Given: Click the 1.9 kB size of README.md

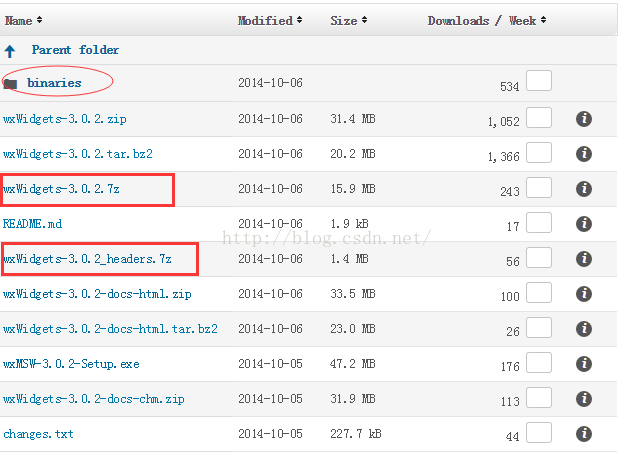Looking at the screenshot, I should point(349,224).
